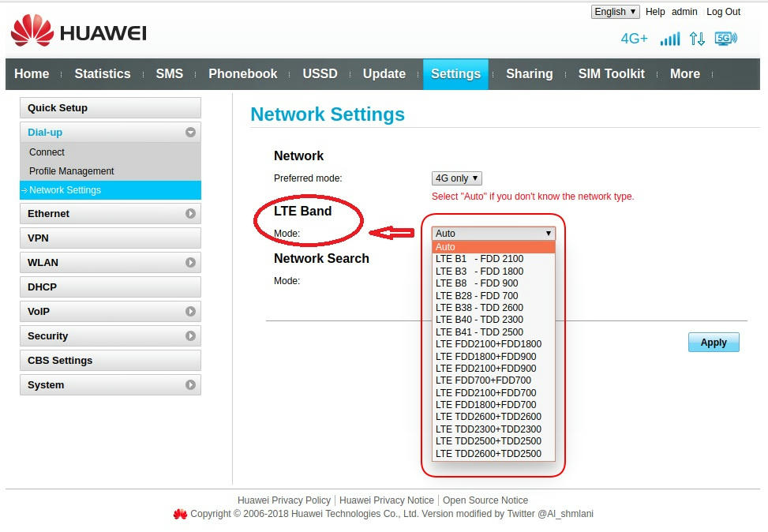Choose LTE FDD1800+FDD900 option
Image resolution: width=768 pixels, height=532 pixels.
(x=493, y=356)
